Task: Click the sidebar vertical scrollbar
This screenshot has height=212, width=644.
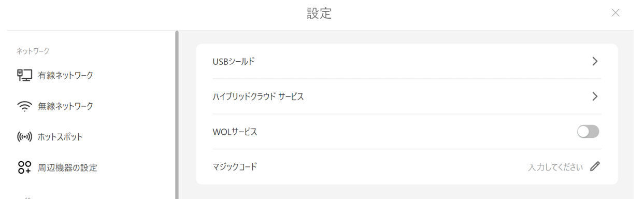Action: click(177, 114)
